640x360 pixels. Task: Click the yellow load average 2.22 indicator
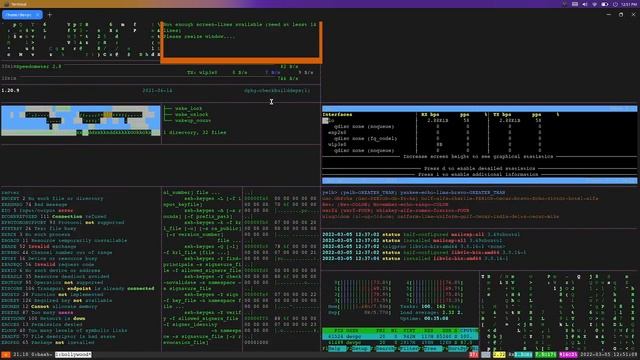pos(499,355)
